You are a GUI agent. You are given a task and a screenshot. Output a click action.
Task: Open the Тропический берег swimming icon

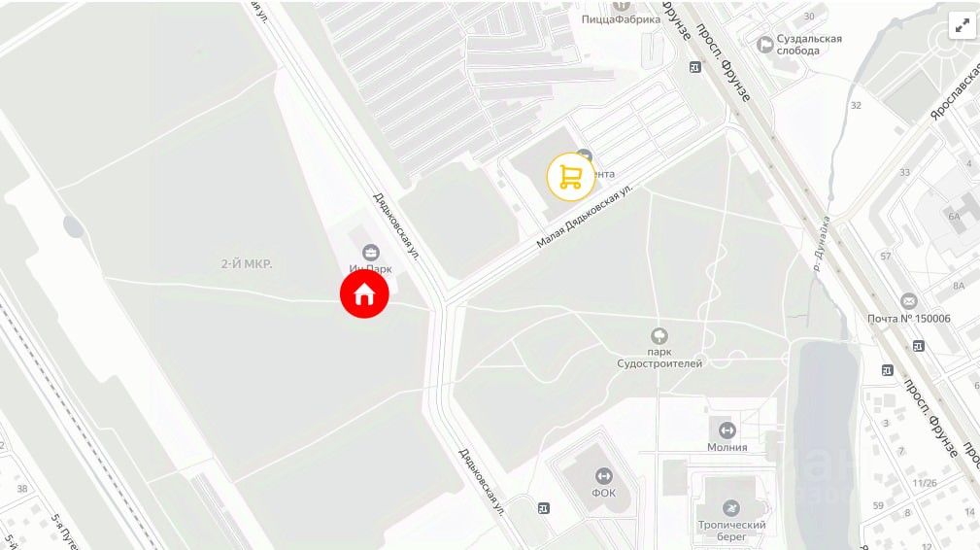[730, 507]
